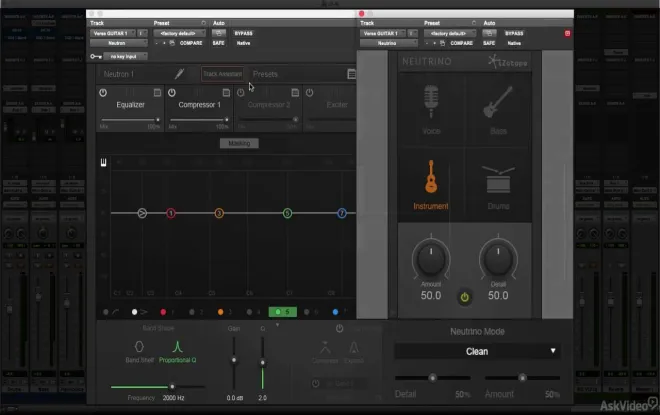Click the piano keyboard icon above EQ graph
Screen dimensions: 660x415
[104, 162]
